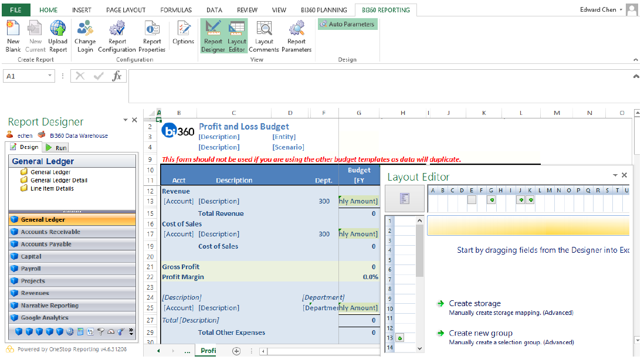Open Layout Editor pane options arrow
This screenshot has width=644, height=363.
[x=615, y=175]
